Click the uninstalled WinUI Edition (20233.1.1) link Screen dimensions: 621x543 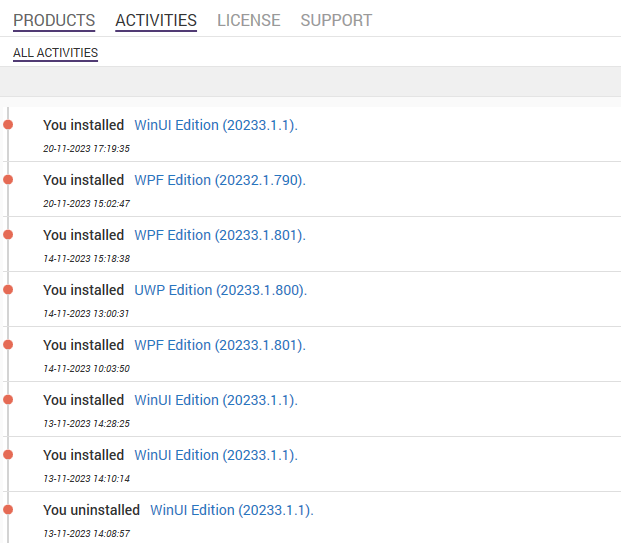pyautogui.click(x=232, y=510)
